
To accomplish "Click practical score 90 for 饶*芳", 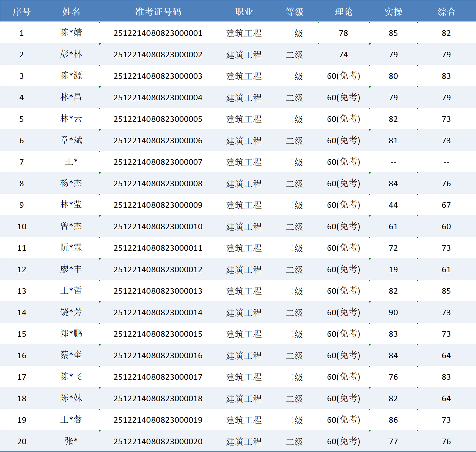I will point(393,312).
